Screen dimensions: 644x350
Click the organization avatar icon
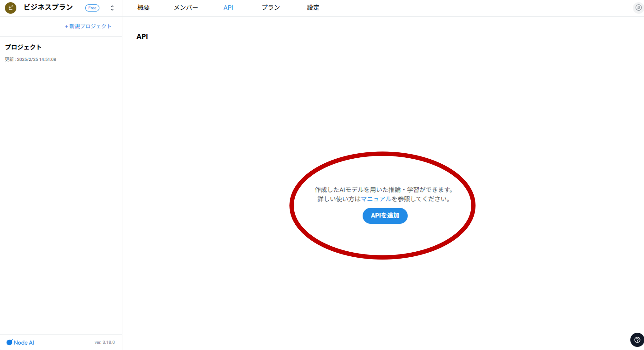tap(10, 8)
